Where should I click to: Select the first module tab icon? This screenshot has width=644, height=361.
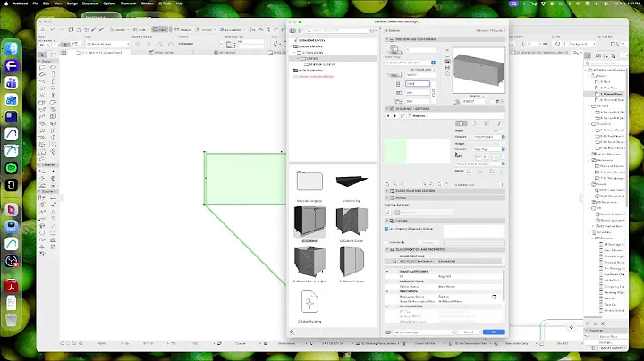462,123
